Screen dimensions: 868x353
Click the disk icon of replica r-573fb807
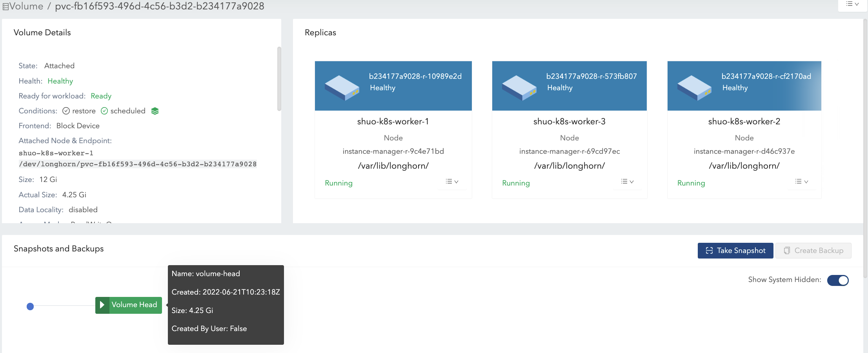tap(519, 87)
